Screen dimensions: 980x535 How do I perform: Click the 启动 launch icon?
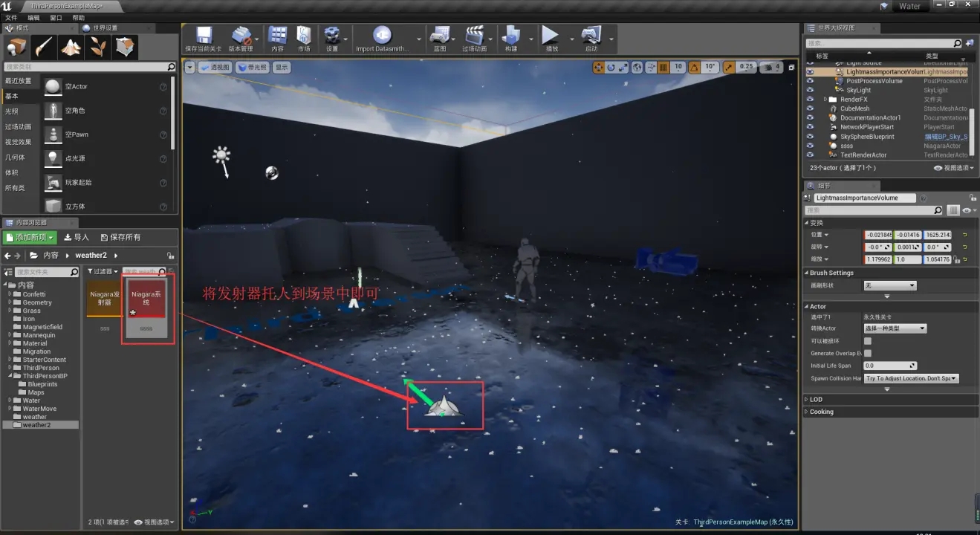(591, 39)
